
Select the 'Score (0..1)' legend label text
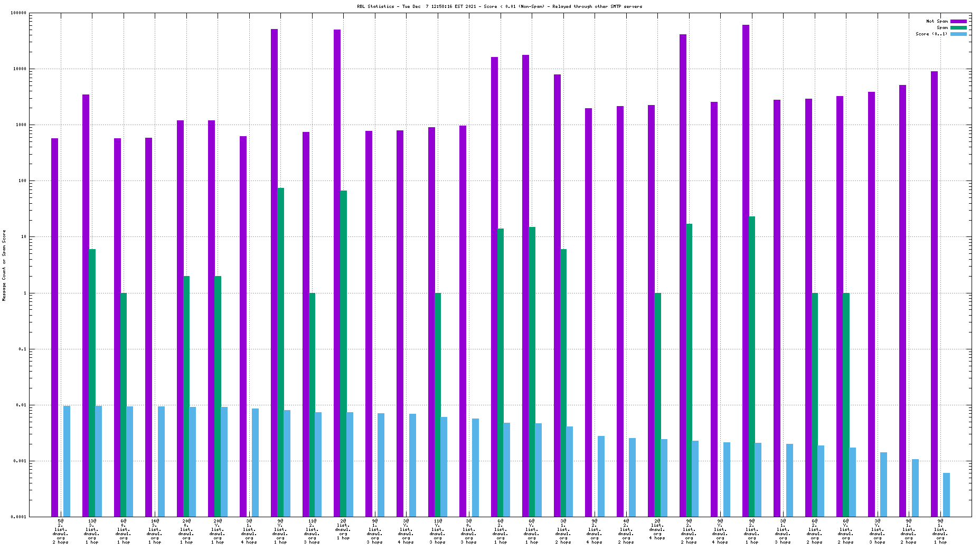[931, 34]
